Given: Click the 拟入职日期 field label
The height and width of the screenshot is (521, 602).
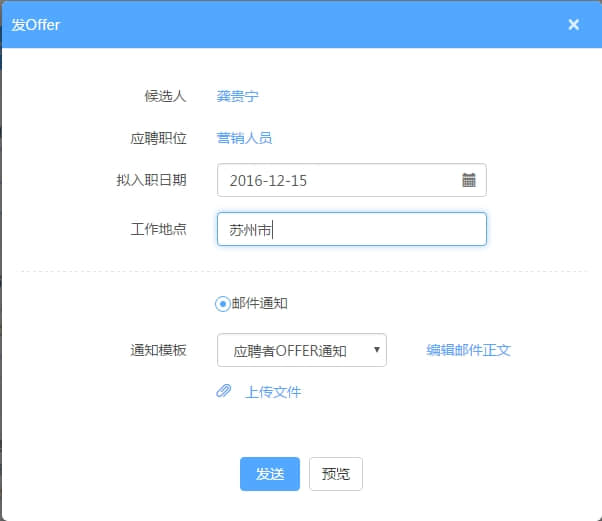Looking at the screenshot, I should [x=151, y=180].
